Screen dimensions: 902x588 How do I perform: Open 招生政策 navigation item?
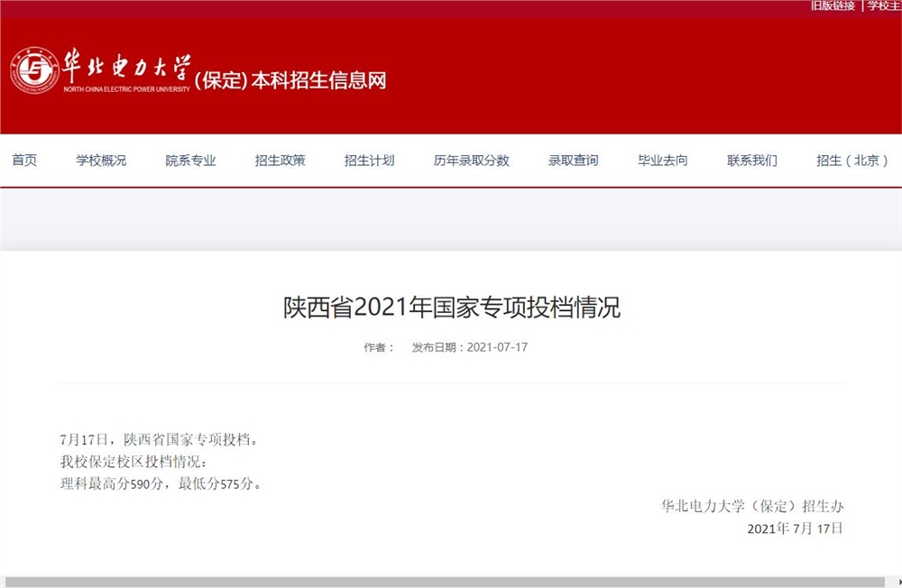(281, 161)
